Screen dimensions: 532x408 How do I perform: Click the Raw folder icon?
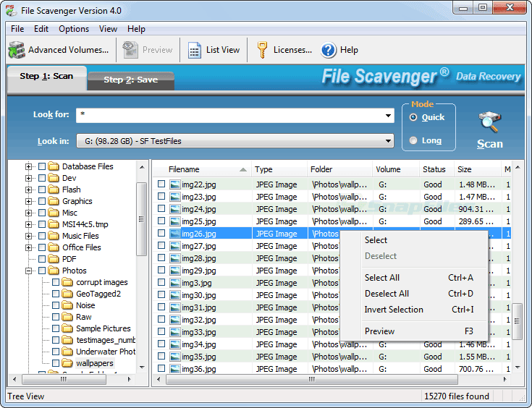[x=67, y=317]
